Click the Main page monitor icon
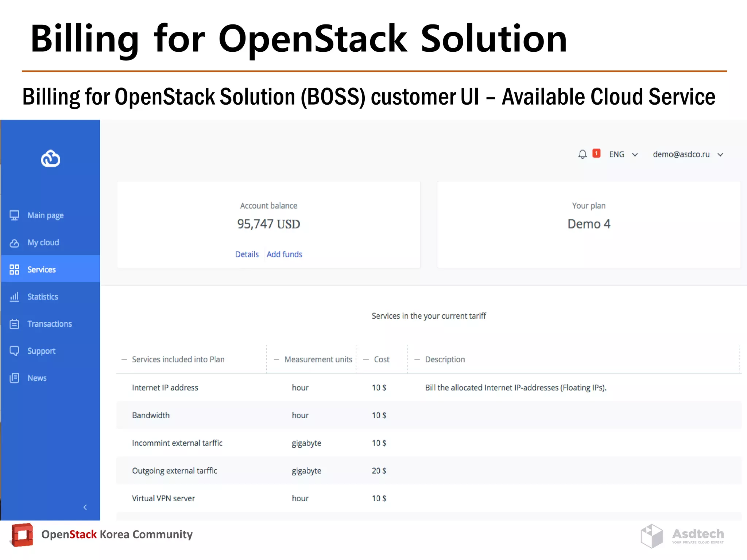Screen dimensions: 747x560 click(x=14, y=215)
